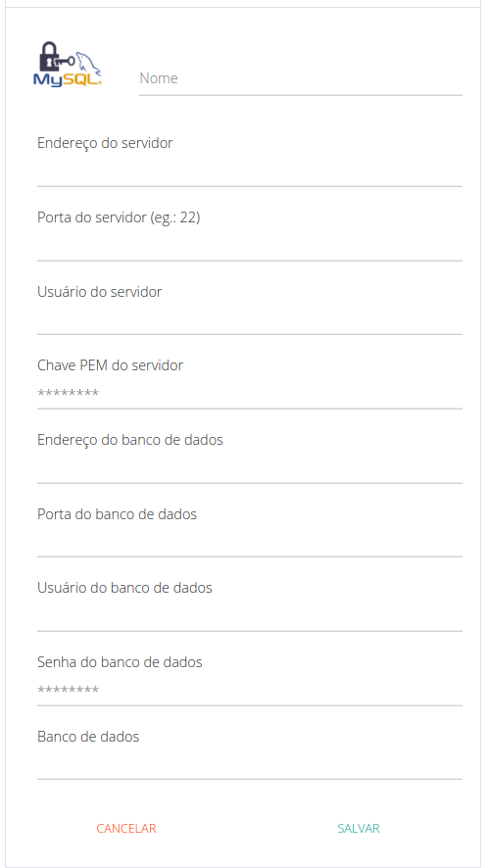Image resolution: width=489 pixels, height=868 pixels.
Task: Click the masked asterisks under Senha do banco de dados
Action: (x=69, y=691)
